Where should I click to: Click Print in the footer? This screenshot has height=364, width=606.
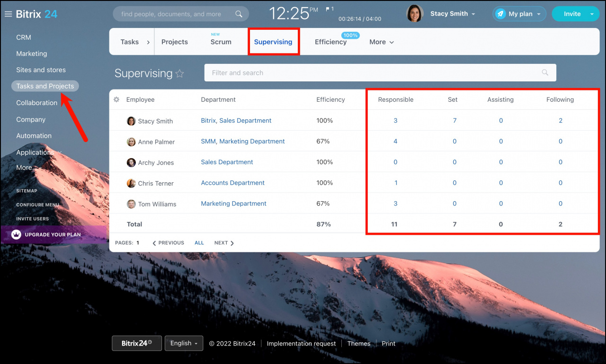(389, 344)
